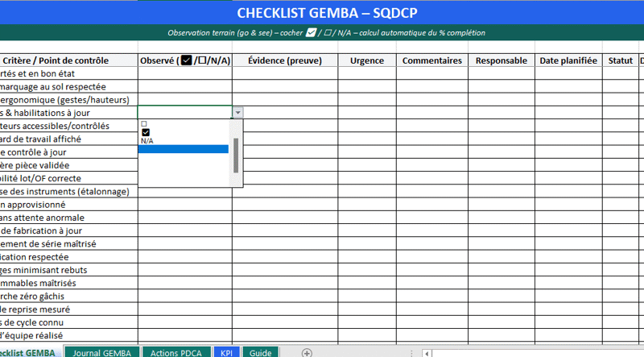Add a new sheet with plus icon
Screen dimensions: 644x357
coord(307,352)
